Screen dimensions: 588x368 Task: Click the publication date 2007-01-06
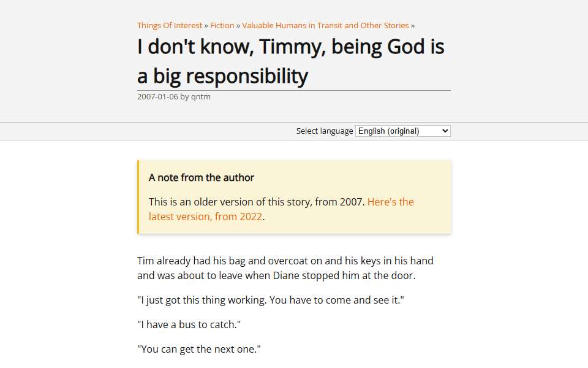pyautogui.click(x=157, y=96)
